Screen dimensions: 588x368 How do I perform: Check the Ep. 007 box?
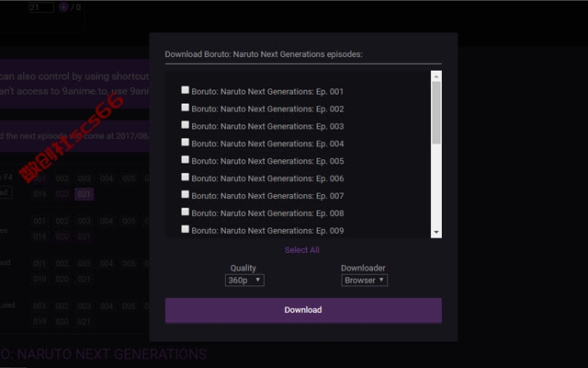(185, 194)
